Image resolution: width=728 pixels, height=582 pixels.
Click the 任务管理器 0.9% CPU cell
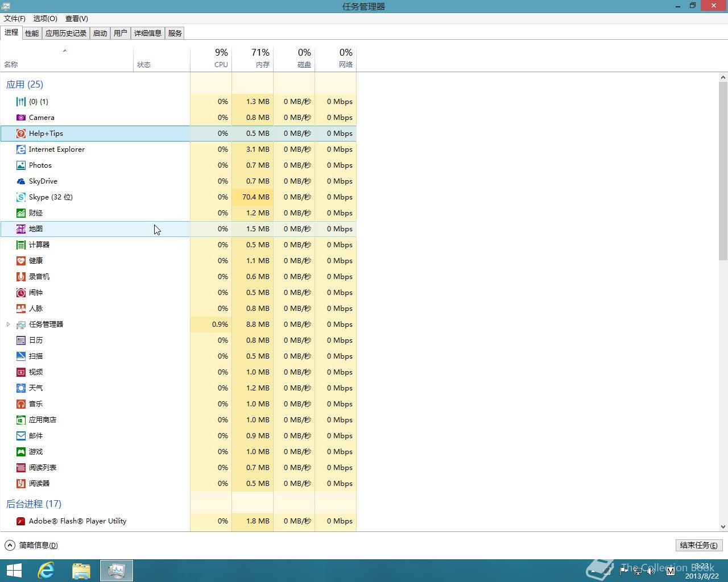tap(211, 325)
